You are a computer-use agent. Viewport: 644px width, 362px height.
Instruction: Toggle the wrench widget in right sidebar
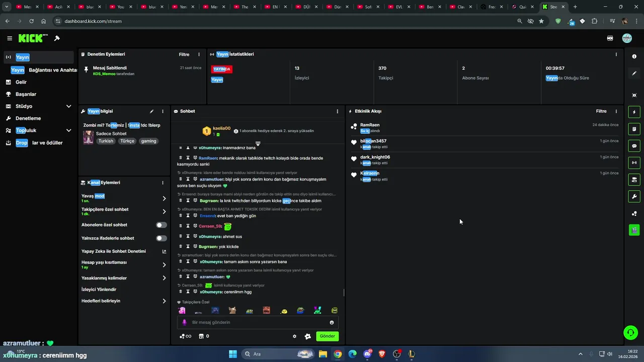click(x=634, y=196)
